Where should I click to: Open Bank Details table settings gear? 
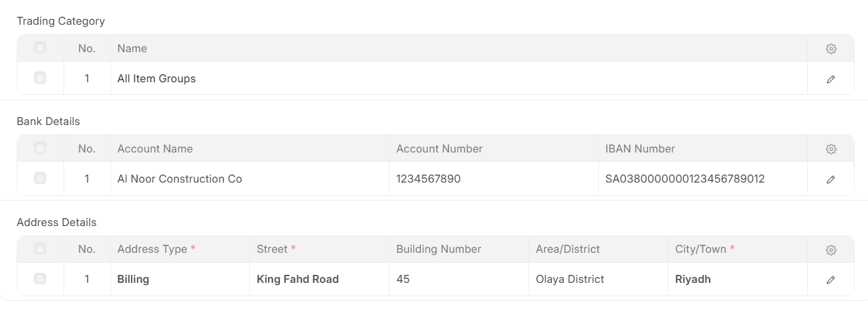click(x=831, y=149)
